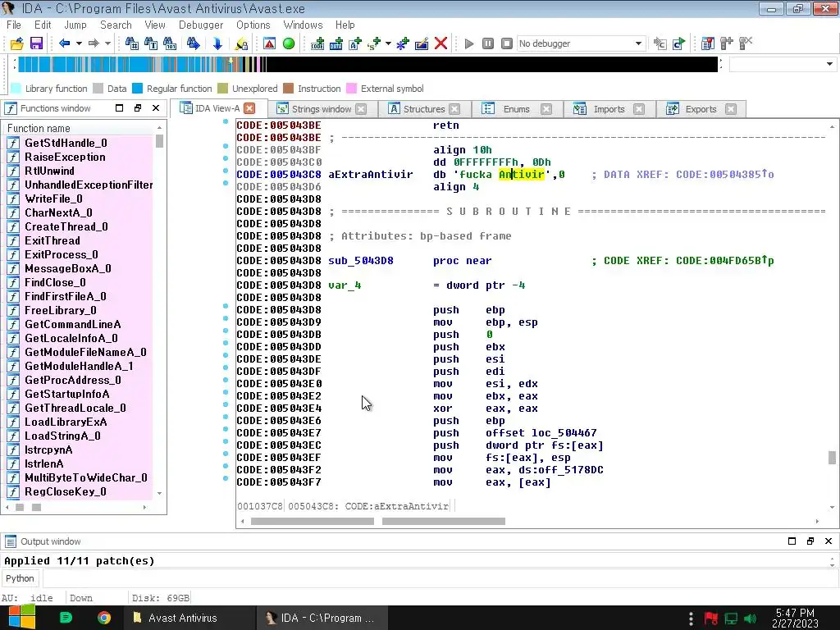This screenshot has height=630, width=840.
Task: Open the Windows menu
Action: click(303, 25)
